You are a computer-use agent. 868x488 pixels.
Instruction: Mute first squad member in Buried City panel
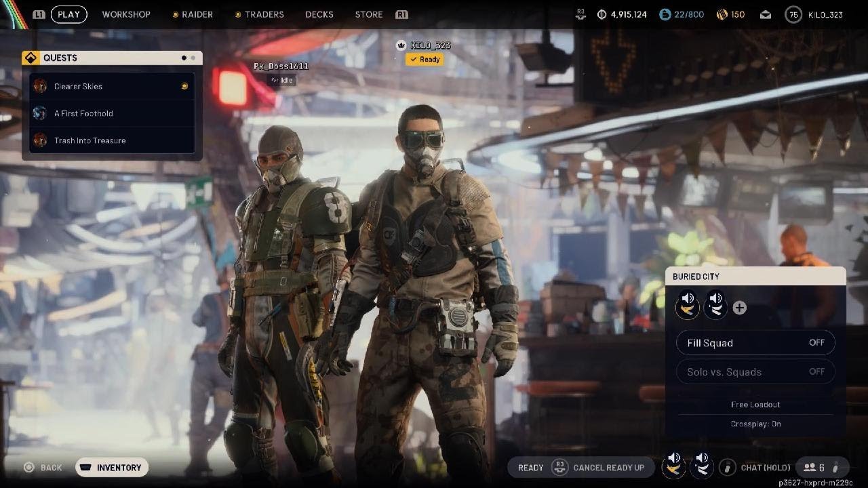(688, 304)
